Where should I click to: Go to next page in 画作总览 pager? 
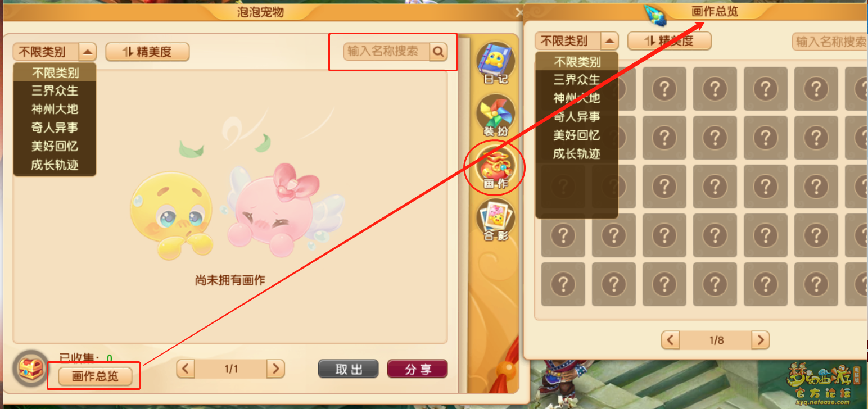(760, 340)
